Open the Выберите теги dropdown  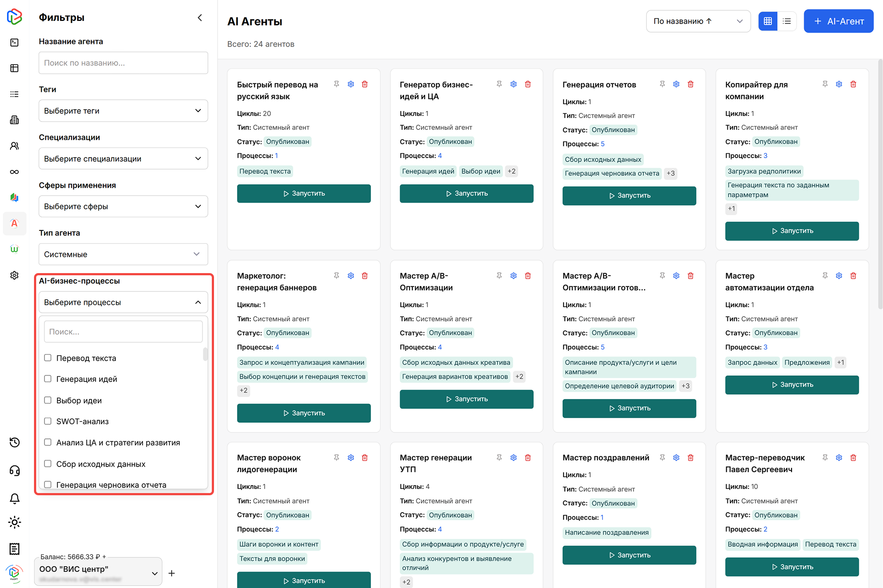(x=123, y=111)
